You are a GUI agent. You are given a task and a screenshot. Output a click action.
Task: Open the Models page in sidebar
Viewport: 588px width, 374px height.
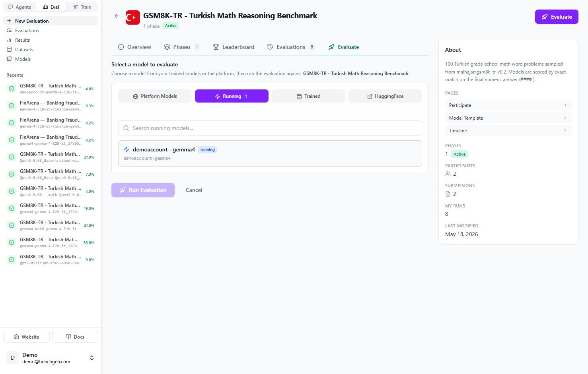tap(51, 59)
